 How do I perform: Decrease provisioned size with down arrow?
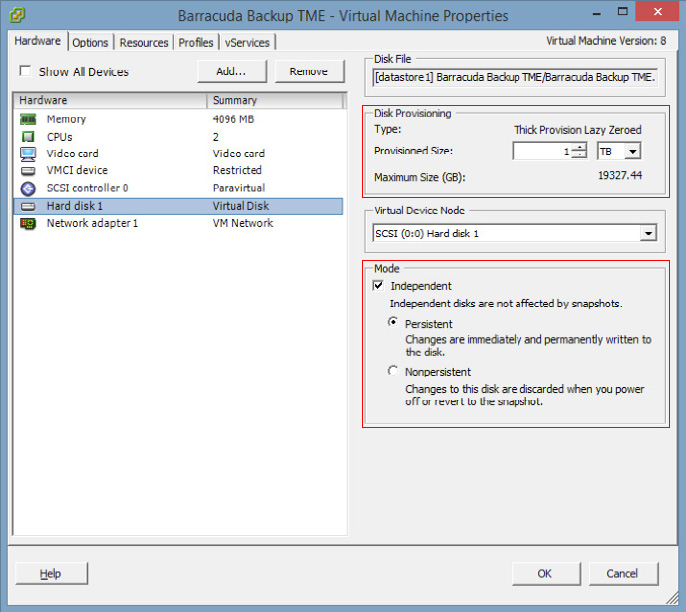[579, 155]
